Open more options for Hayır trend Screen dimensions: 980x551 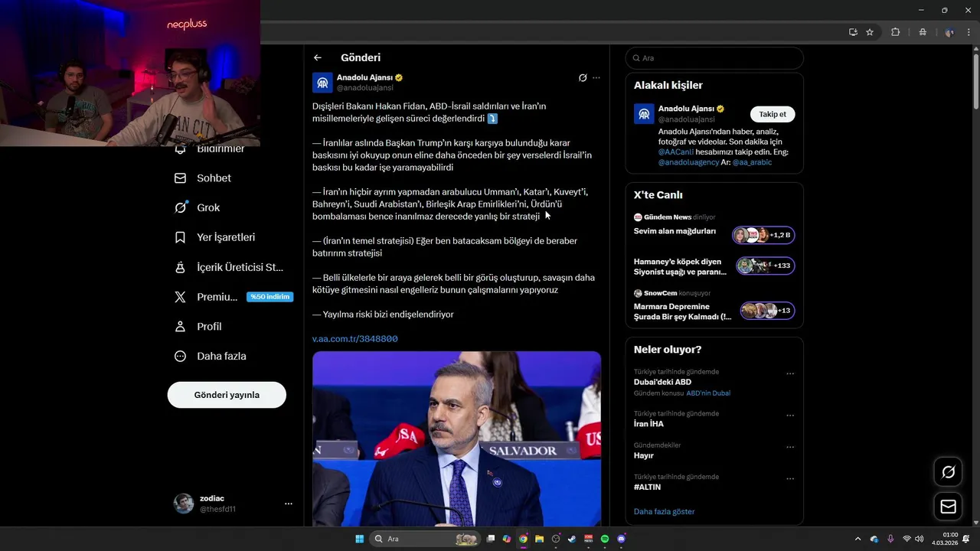790,447
